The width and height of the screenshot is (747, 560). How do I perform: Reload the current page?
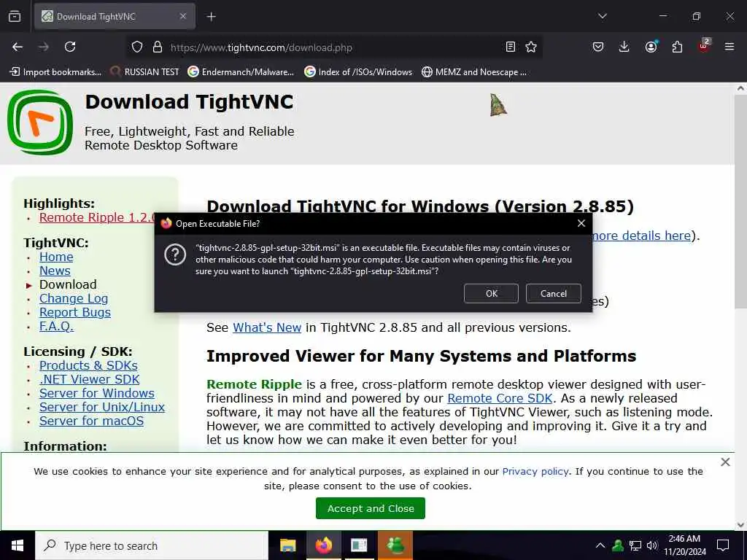click(70, 47)
